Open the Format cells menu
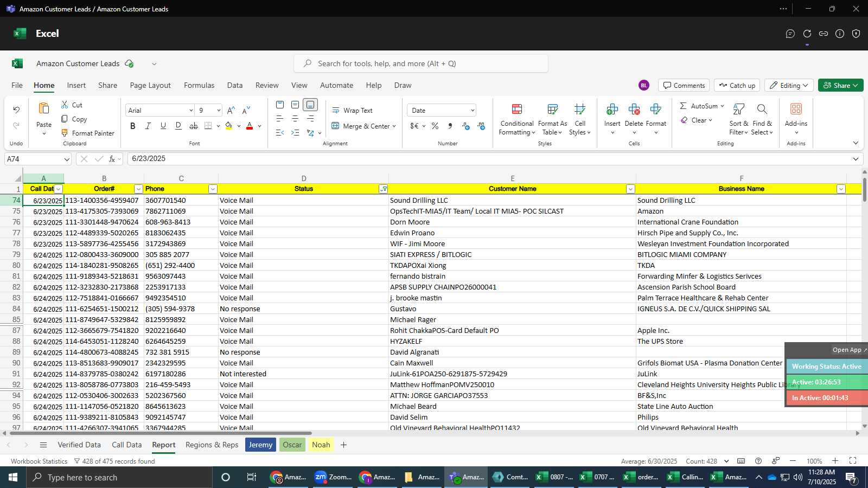 coord(656,118)
